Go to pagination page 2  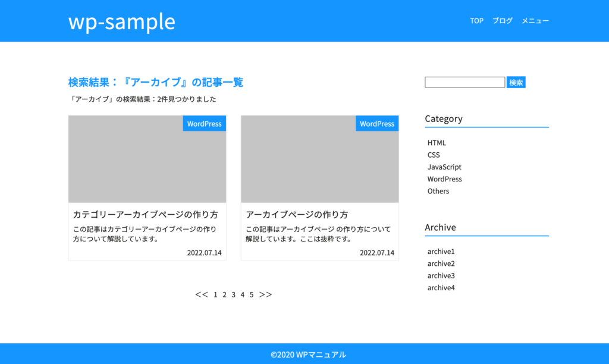[224, 295]
